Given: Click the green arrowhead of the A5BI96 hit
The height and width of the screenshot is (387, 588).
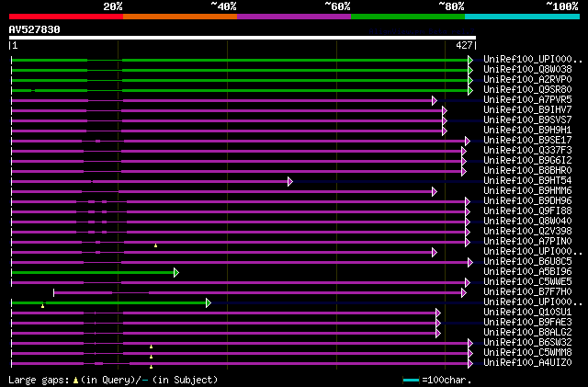Looking at the screenshot, I should (176, 272).
